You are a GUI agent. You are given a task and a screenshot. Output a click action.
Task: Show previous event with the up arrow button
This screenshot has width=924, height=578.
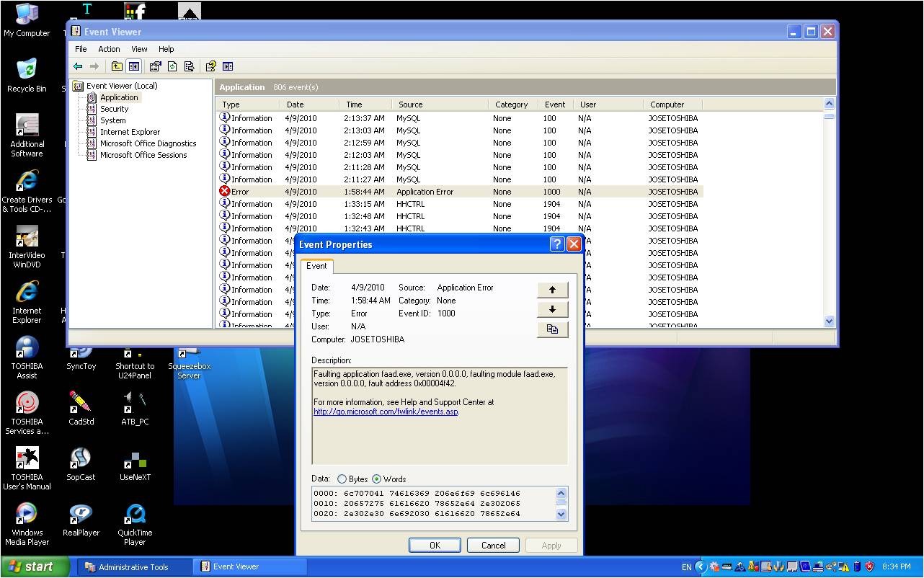[x=552, y=290]
